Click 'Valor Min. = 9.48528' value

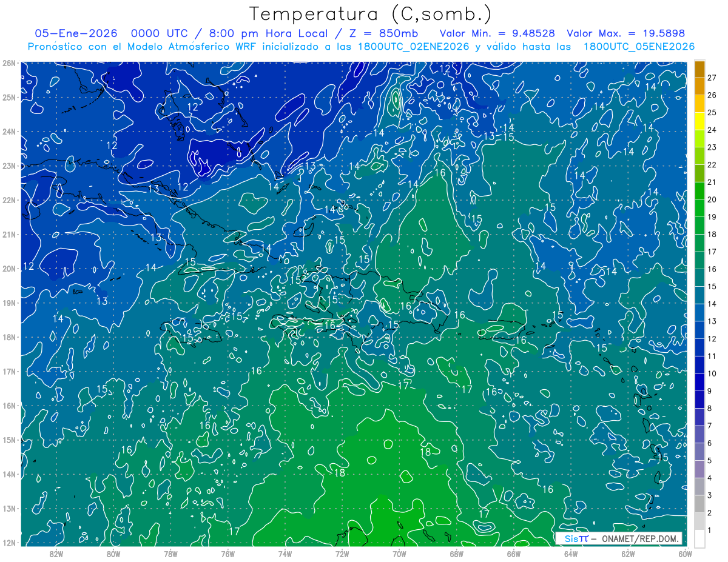click(x=497, y=34)
